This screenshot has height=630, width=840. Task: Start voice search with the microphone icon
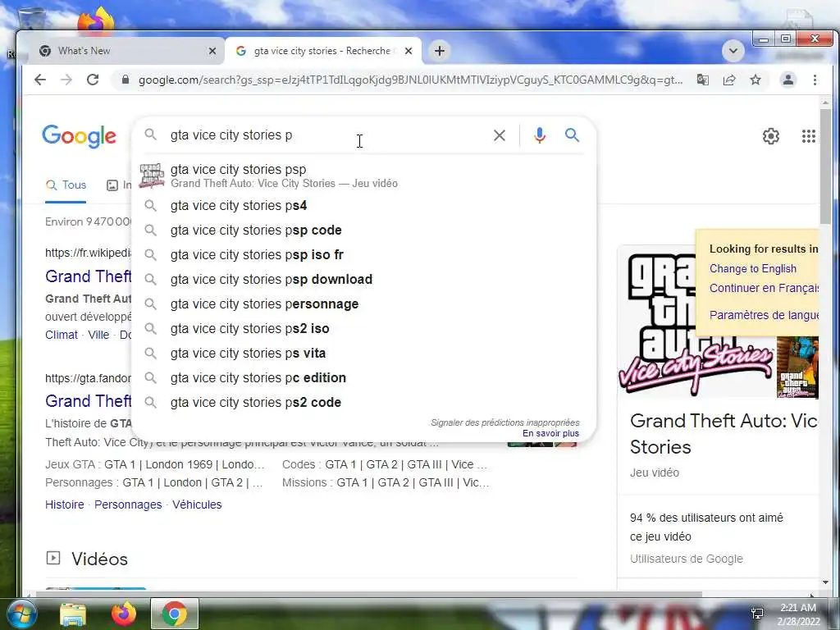(540, 135)
